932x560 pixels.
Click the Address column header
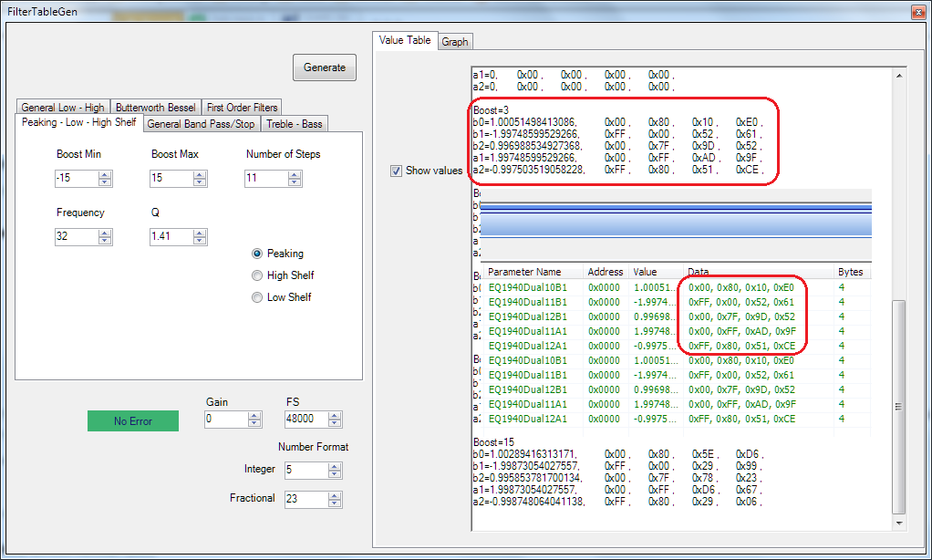pyautogui.click(x=606, y=272)
